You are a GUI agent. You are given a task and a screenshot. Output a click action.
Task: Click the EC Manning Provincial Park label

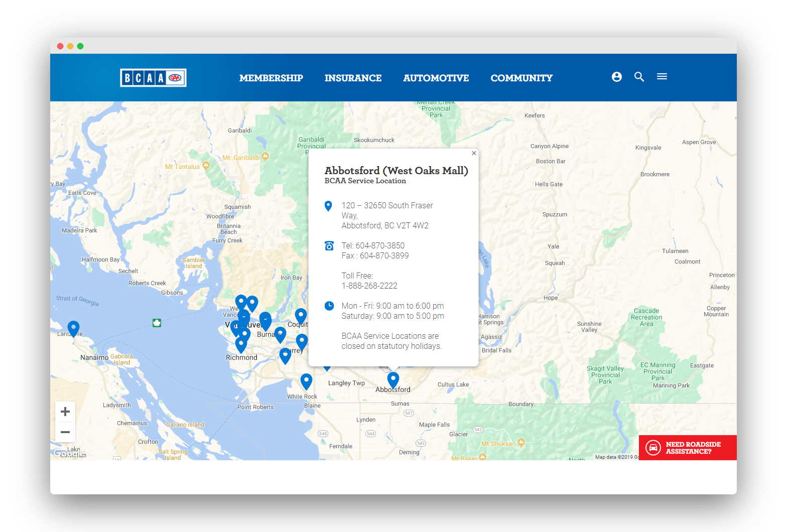coord(658,371)
